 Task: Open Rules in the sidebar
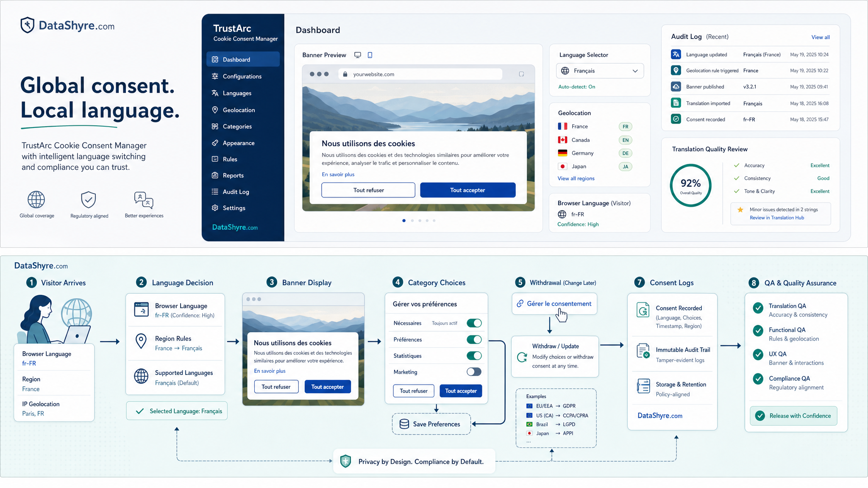(243, 159)
